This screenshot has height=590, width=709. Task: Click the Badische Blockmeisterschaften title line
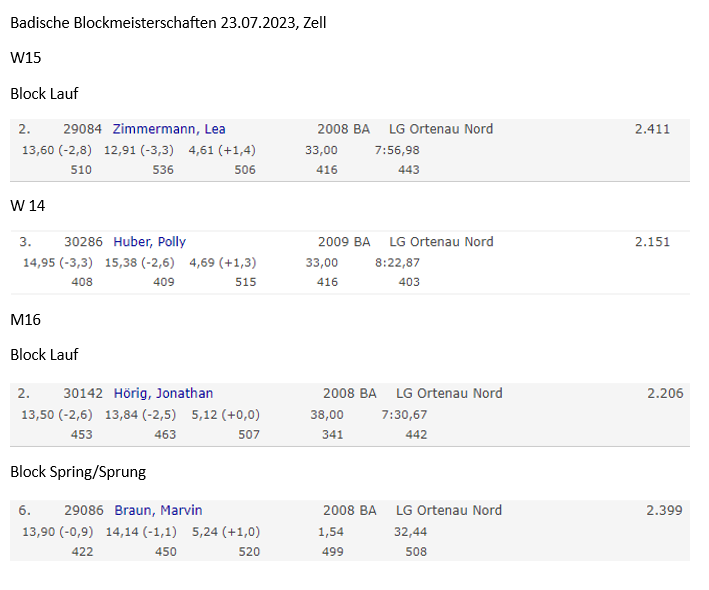tap(168, 23)
